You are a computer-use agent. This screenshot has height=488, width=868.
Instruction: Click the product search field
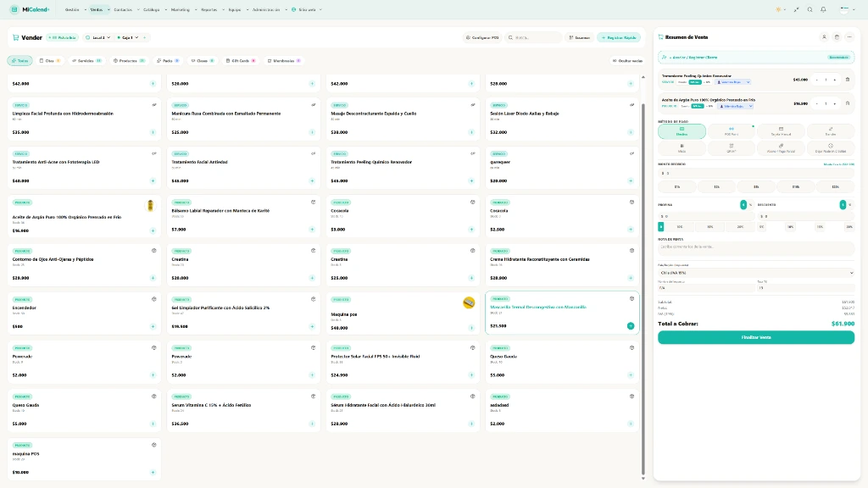point(535,37)
